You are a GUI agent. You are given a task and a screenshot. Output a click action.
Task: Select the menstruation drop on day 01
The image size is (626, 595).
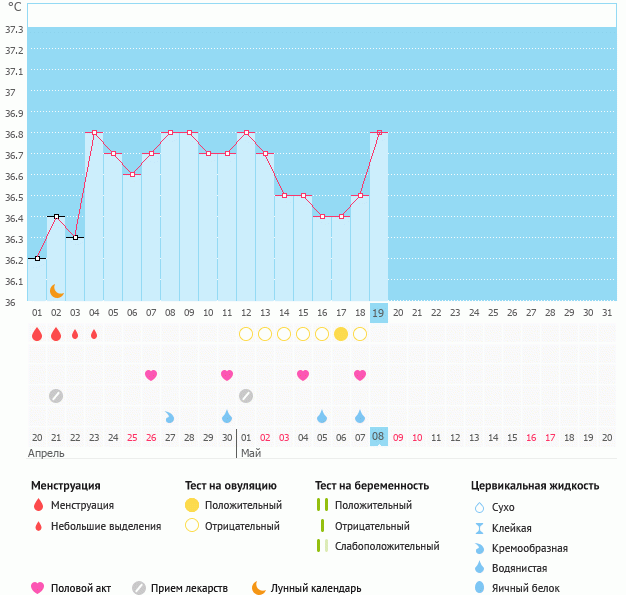37,334
